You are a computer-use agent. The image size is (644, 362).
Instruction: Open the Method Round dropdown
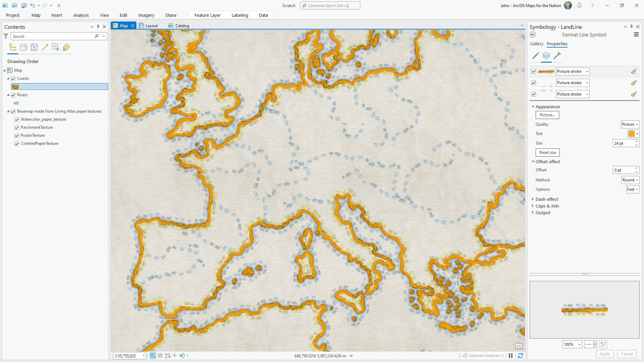tap(630, 180)
